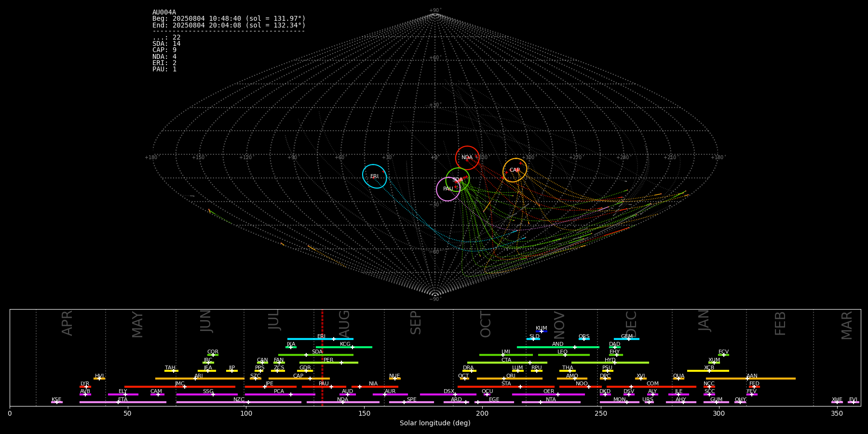
Task: Click the 150 tick label on solar longitude axis
Action: point(364,413)
